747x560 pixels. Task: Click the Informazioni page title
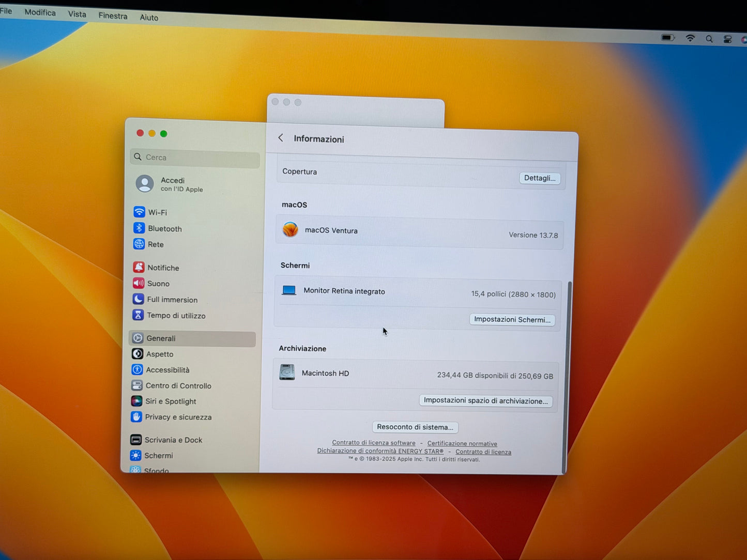point(319,139)
